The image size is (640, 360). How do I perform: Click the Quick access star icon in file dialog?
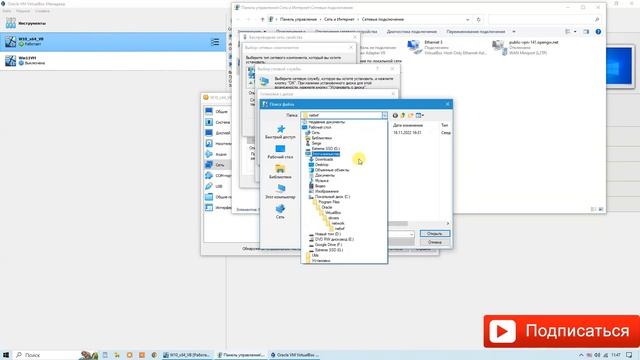280,129
